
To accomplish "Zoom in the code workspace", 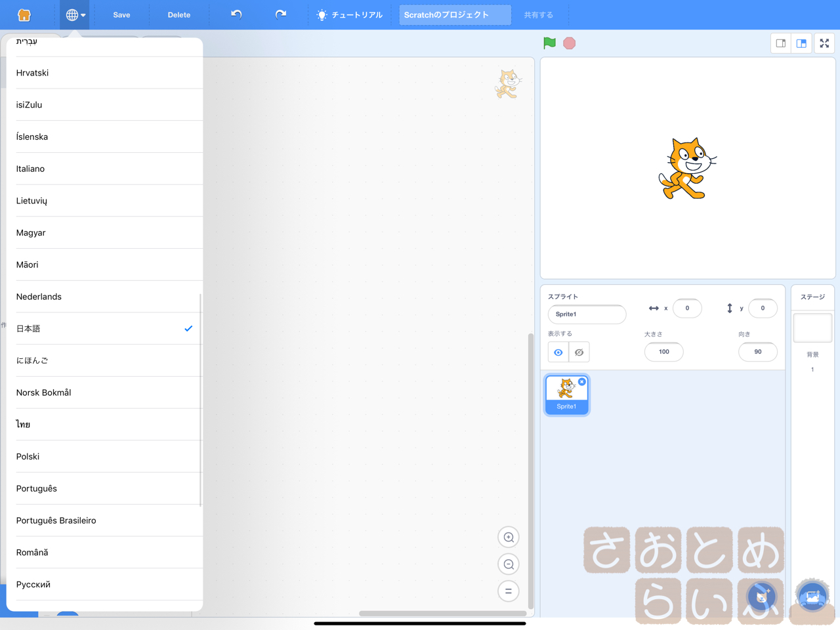I will tap(509, 537).
